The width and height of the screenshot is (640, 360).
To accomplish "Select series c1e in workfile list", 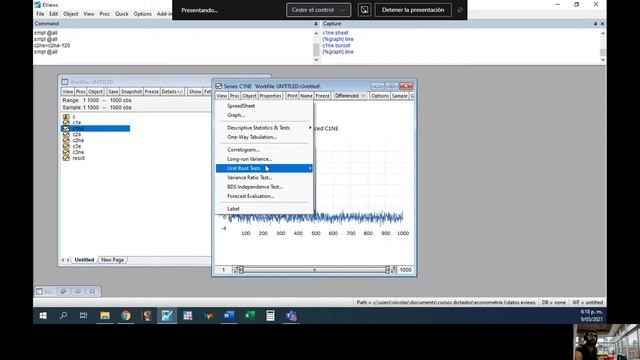I will pos(77,122).
